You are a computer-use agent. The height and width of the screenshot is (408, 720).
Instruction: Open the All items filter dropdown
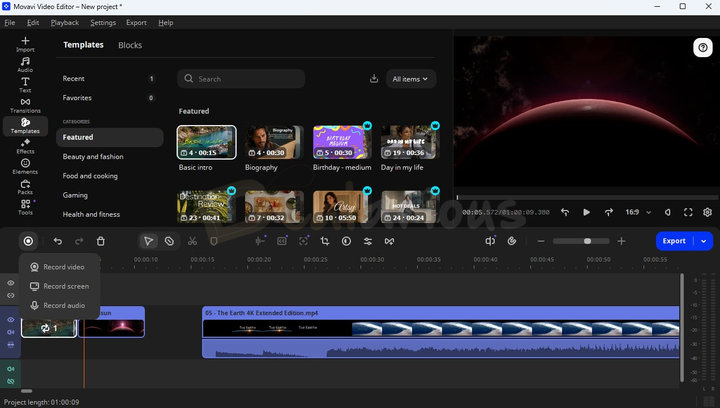[411, 79]
